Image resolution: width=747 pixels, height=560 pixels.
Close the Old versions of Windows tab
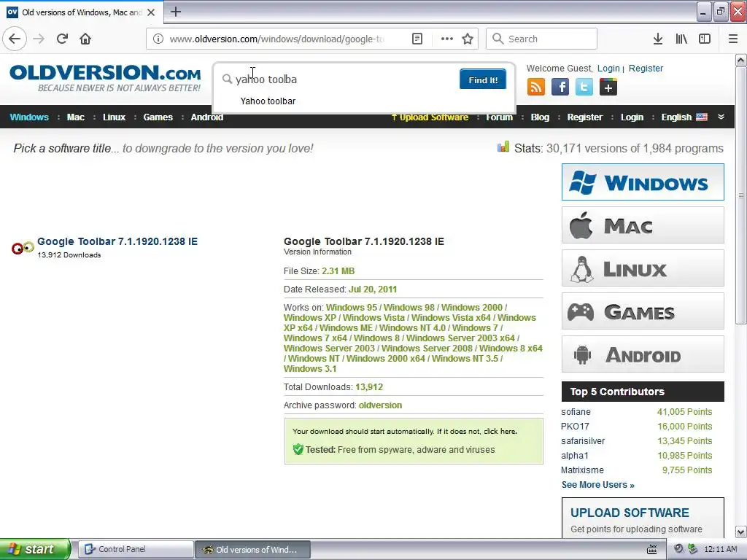(151, 12)
